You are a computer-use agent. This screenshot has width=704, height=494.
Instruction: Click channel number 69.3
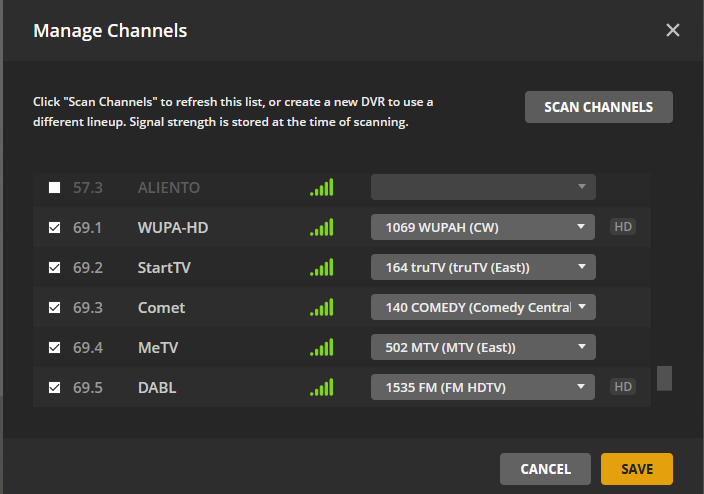pyautogui.click(x=88, y=307)
